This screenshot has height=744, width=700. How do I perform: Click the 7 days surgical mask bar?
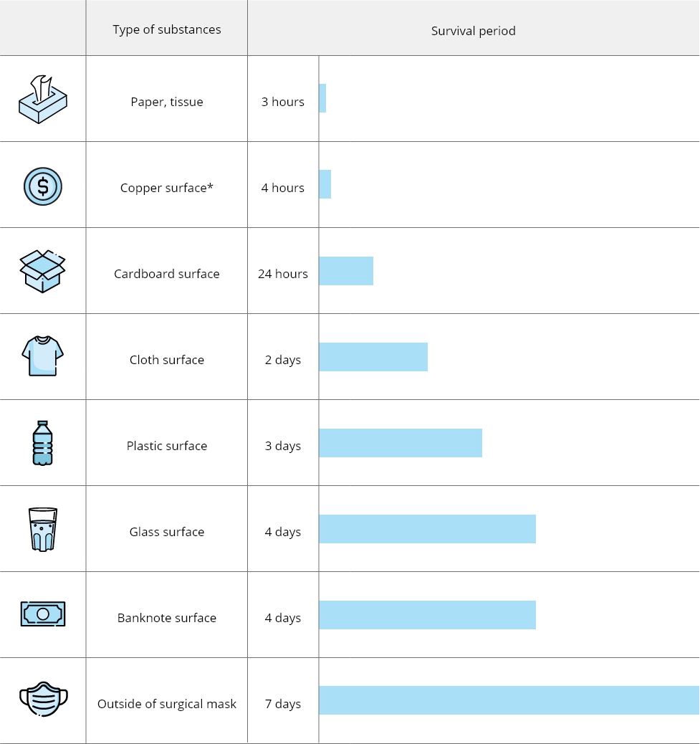[509, 700]
